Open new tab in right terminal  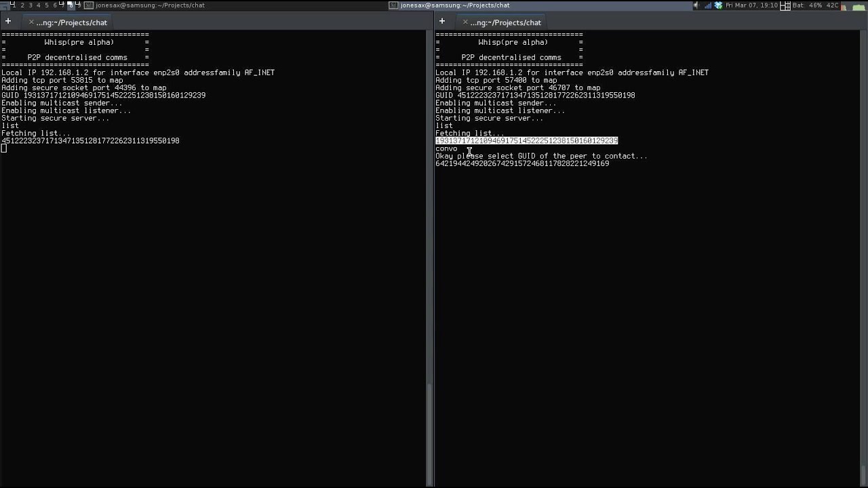pyautogui.click(x=442, y=22)
